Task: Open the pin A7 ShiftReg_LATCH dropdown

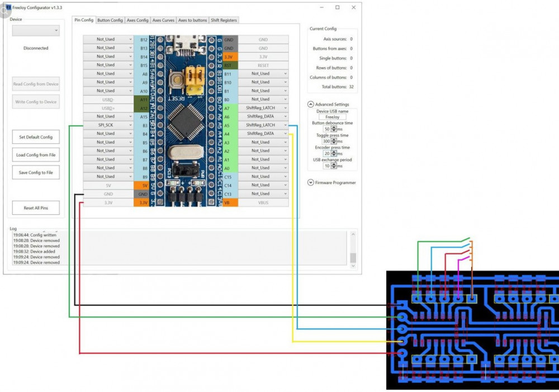Action: click(x=263, y=108)
